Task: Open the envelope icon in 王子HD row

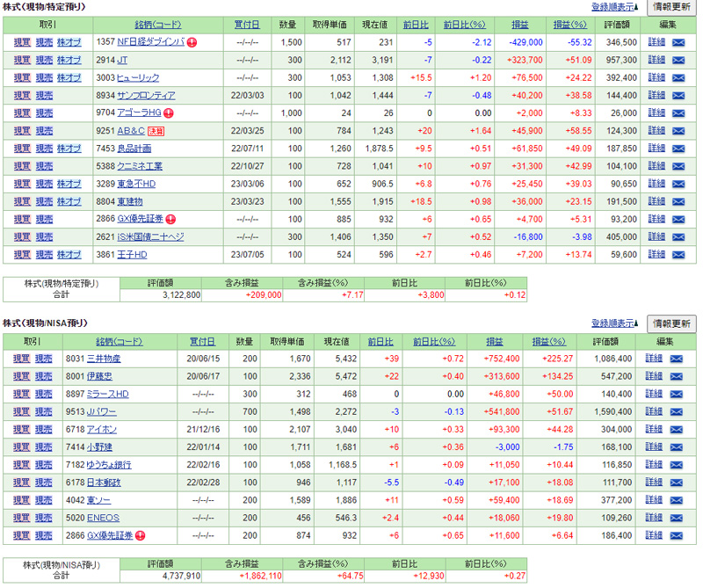Action: point(678,255)
